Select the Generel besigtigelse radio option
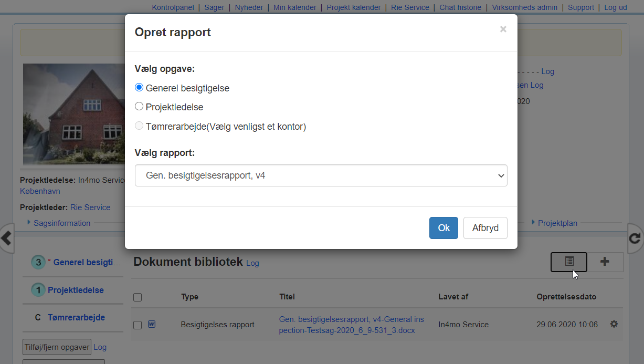The width and height of the screenshot is (644, 364). click(139, 88)
